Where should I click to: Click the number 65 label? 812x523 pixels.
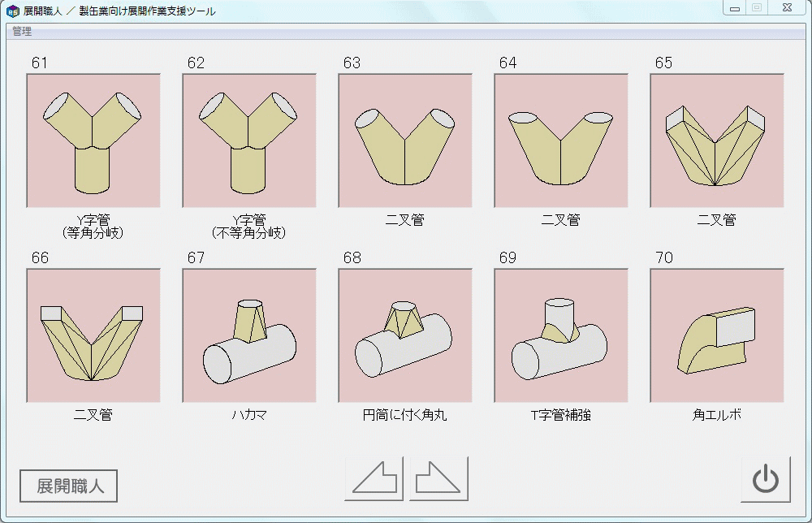point(663,63)
